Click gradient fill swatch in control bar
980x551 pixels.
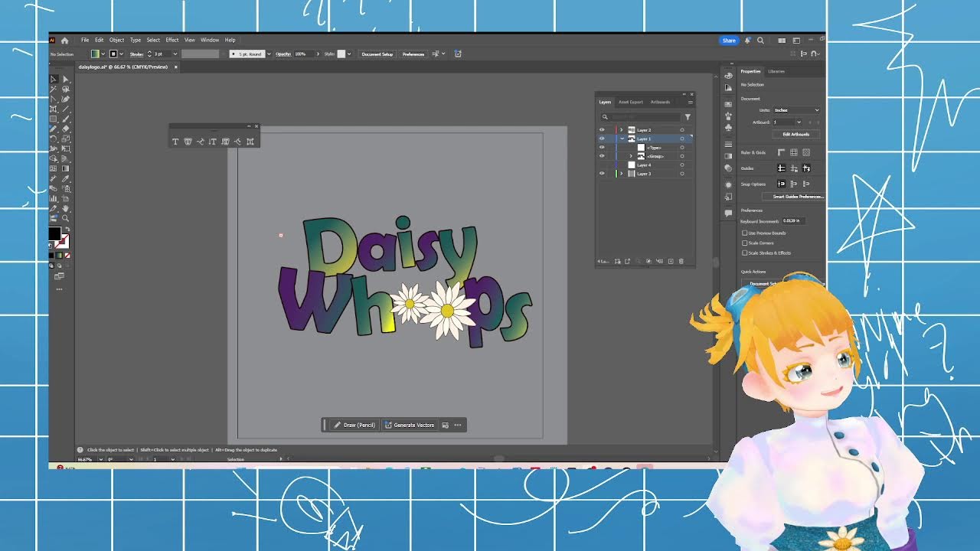click(x=95, y=54)
